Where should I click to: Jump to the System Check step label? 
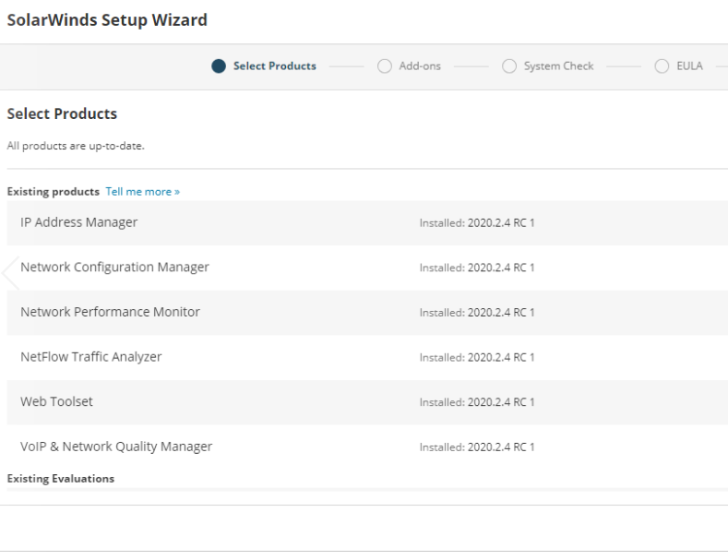pyautogui.click(x=558, y=66)
